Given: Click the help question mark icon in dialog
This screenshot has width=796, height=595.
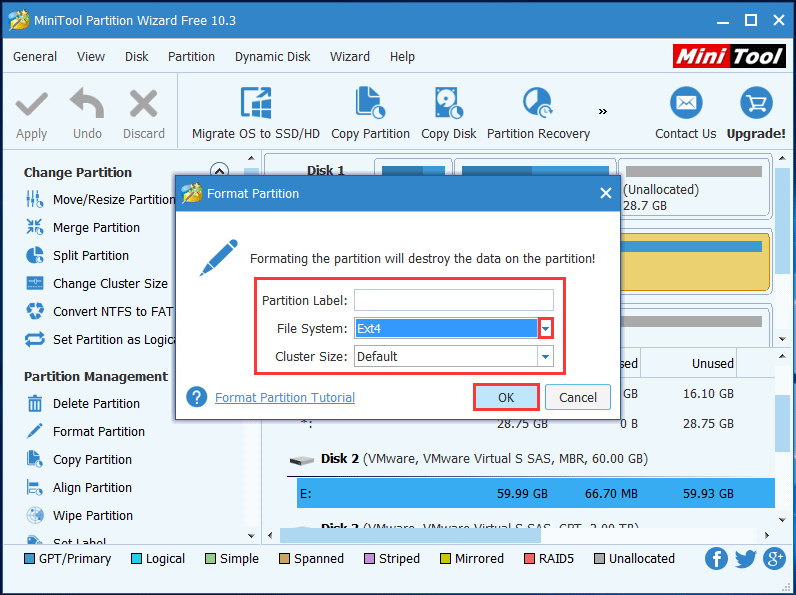Looking at the screenshot, I should click(x=196, y=397).
